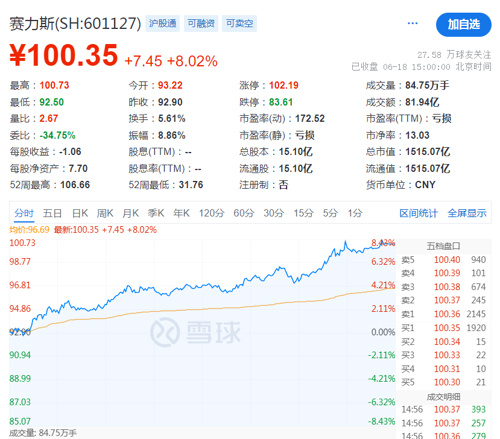Click the 52周最低 value 31.76

click(191, 185)
